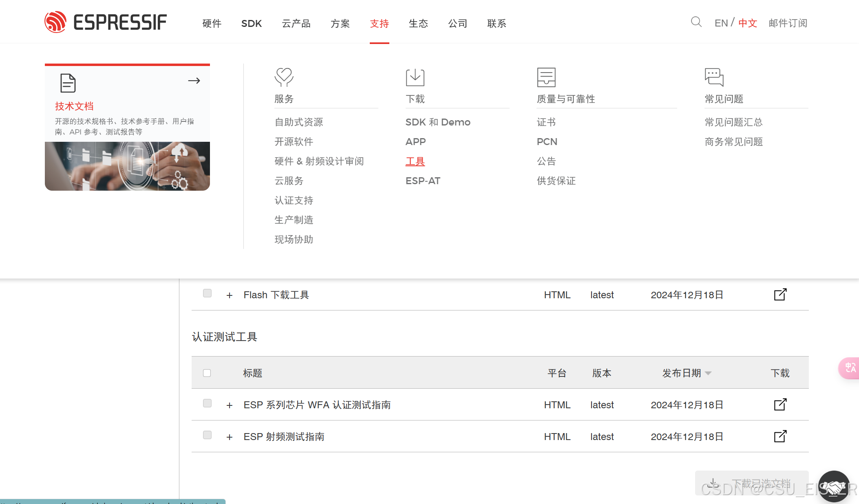Screen dimensions: 859x504
Task: Click the handshake chat support icon
Action: coord(834,486)
